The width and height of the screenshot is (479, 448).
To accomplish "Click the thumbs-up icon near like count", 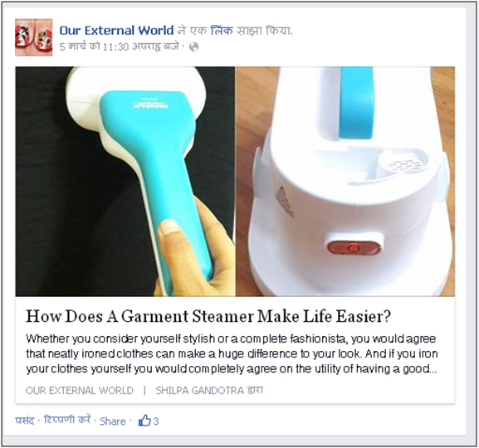I will [144, 421].
